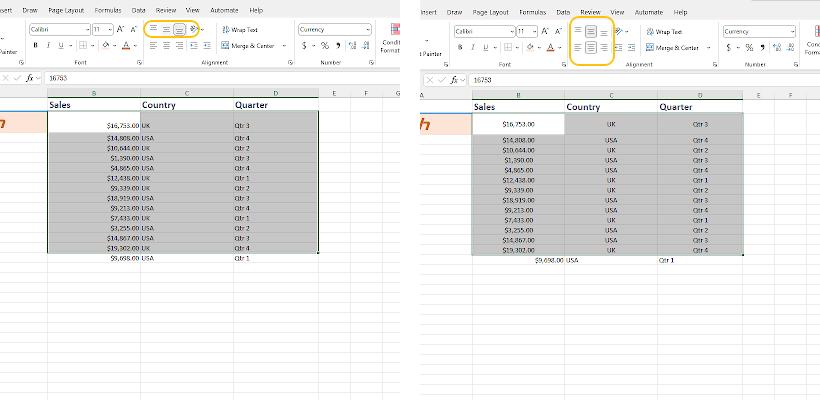Click Percent Style icon in right window
820x400 pixels.
(749, 46)
